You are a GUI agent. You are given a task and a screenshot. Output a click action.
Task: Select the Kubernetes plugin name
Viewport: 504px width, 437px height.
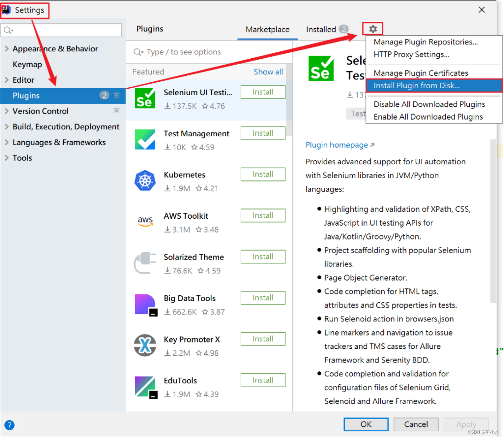[x=184, y=175]
